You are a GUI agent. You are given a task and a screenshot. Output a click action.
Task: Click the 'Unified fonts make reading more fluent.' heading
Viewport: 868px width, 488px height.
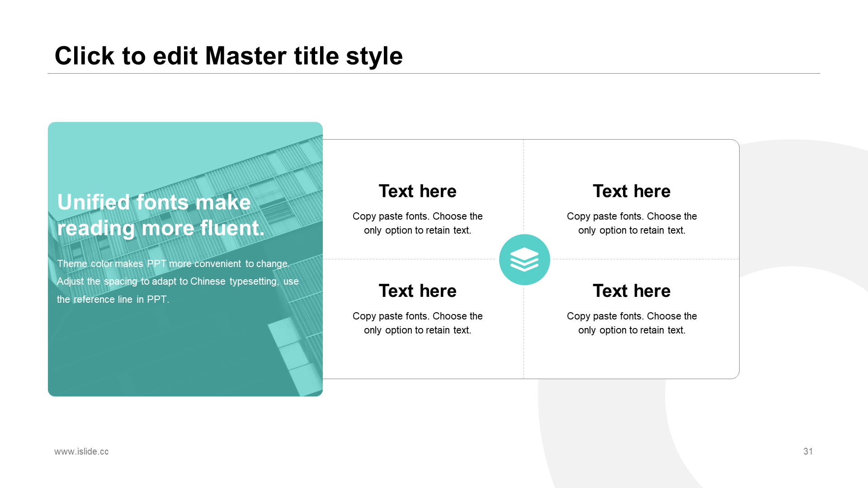click(x=161, y=215)
